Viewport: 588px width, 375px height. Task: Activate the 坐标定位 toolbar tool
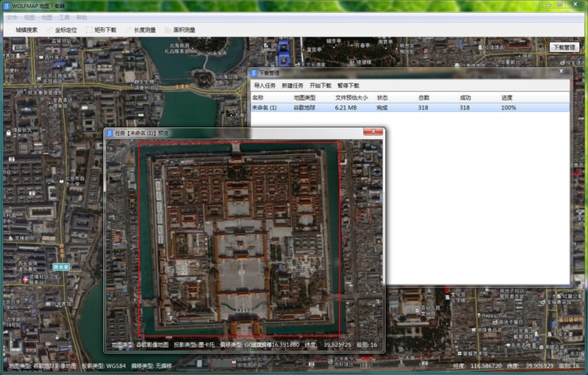click(x=62, y=29)
